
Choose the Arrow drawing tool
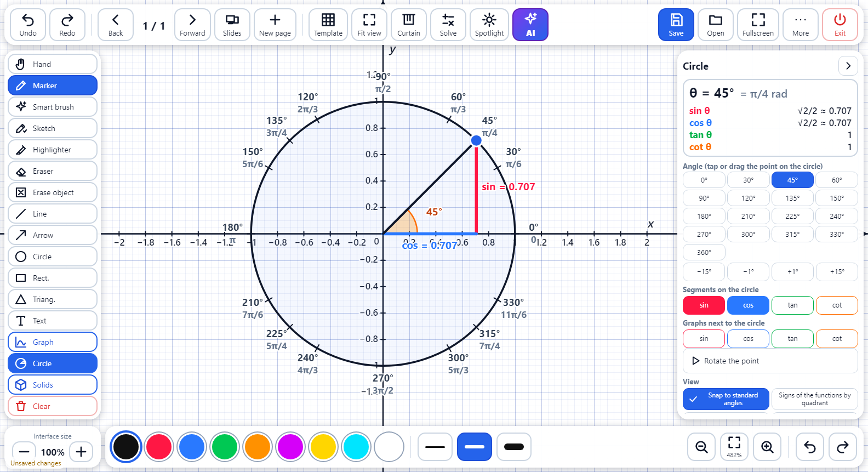coord(53,235)
